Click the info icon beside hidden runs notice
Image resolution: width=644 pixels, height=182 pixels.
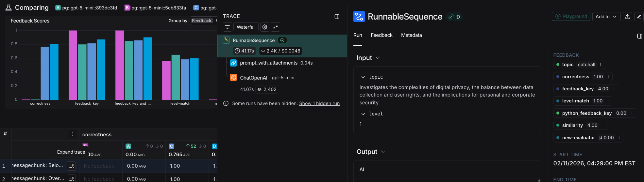[226, 103]
